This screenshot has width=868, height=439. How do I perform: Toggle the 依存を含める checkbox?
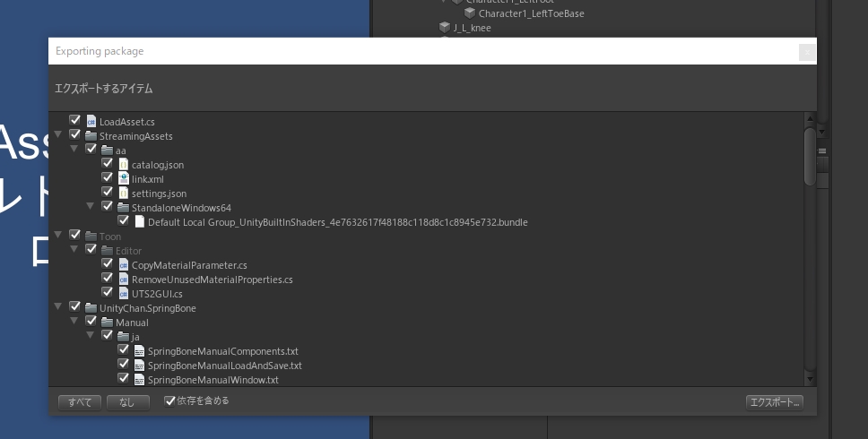(x=170, y=400)
